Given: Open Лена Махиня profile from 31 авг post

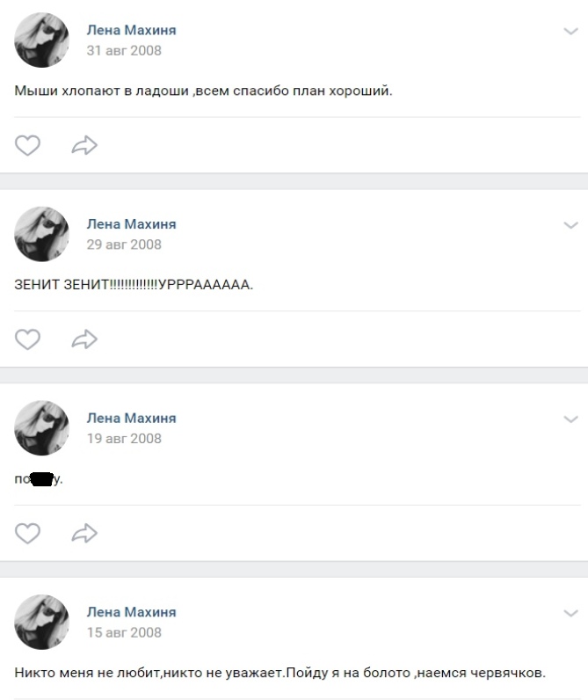Looking at the screenshot, I should coord(131,30).
